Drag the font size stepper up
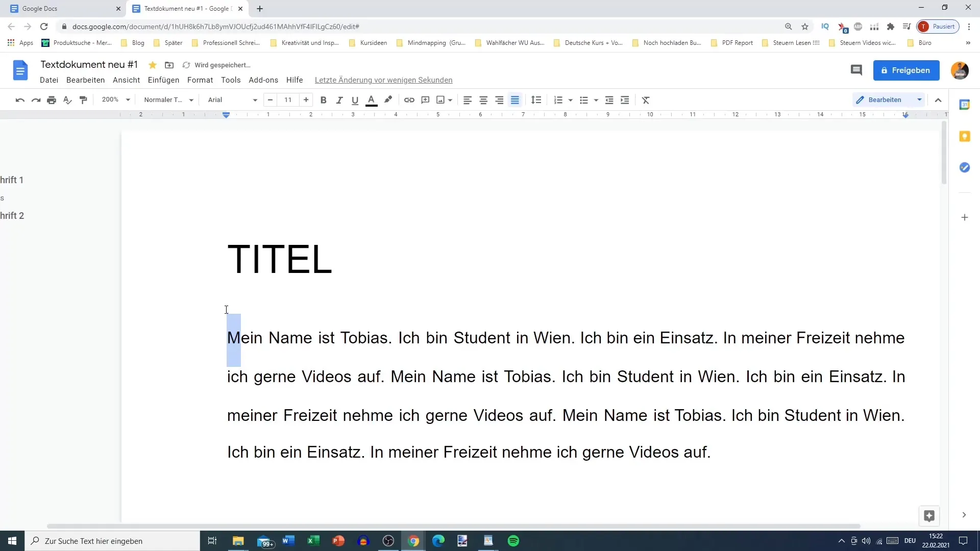This screenshot has height=551, width=980. pyautogui.click(x=306, y=99)
